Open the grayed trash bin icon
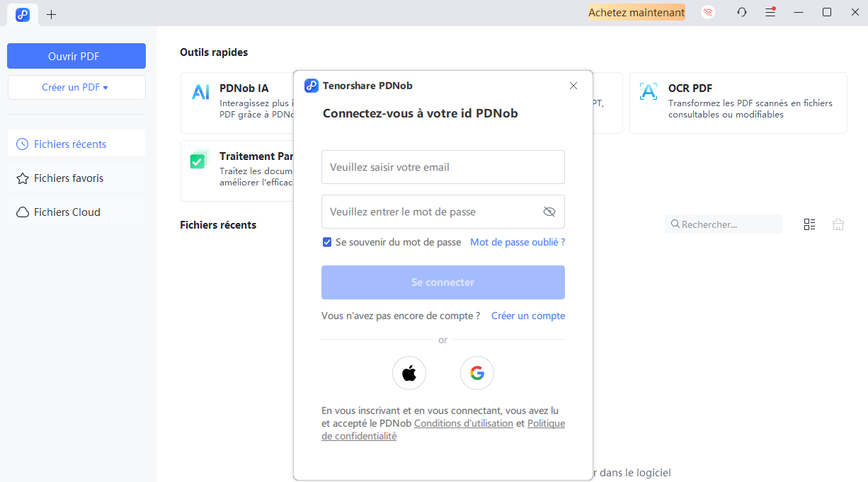This screenshot has width=868, height=482. click(x=838, y=224)
